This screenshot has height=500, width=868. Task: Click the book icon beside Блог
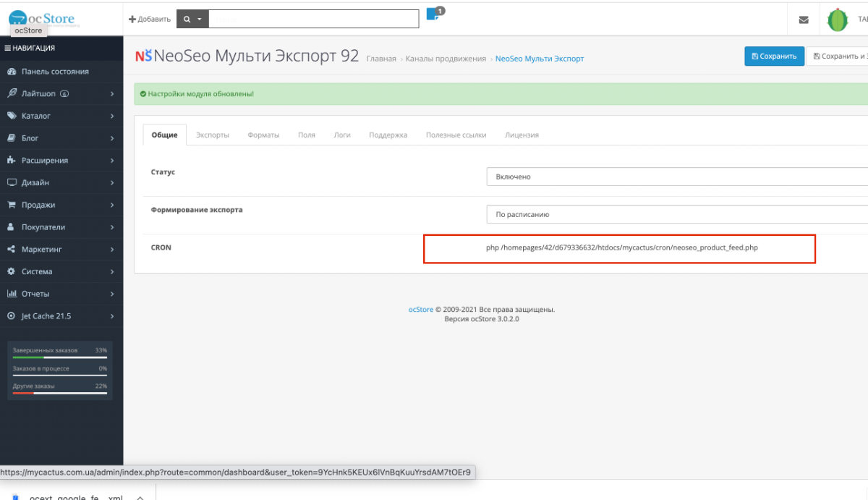click(x=12, y=138)
